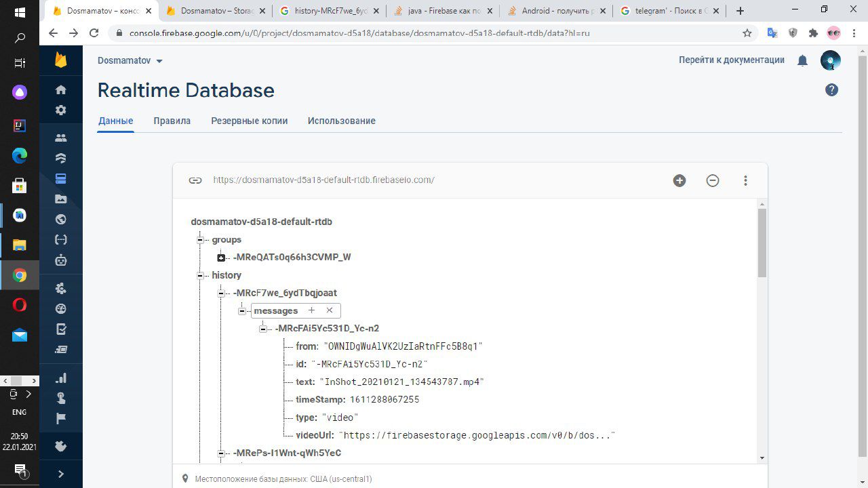This screenshot has width=868, height=488.
Task: Open Machine Learning robot icon in sidebar
Action: [x=61, y=260]
